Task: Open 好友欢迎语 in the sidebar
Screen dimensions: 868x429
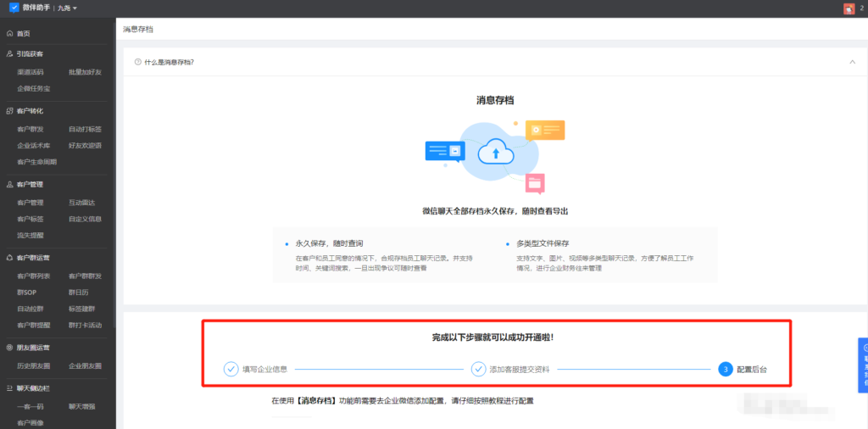Action: point(86,146)
